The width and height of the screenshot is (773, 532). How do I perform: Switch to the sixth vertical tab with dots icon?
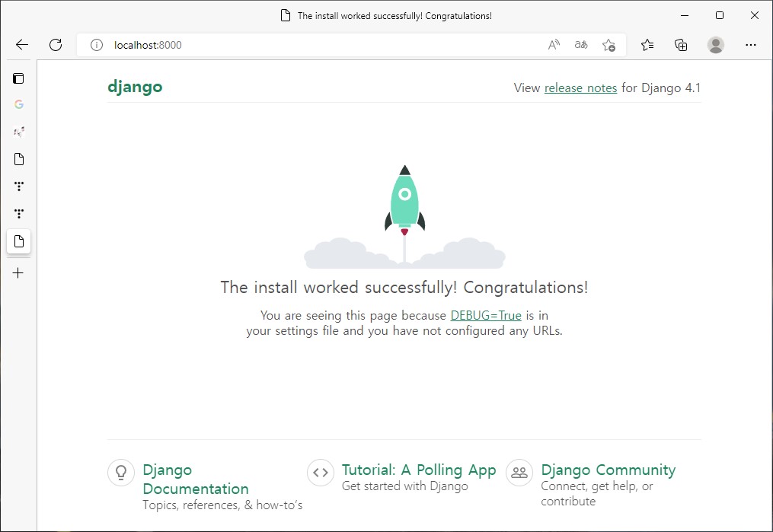click(19, 213)
